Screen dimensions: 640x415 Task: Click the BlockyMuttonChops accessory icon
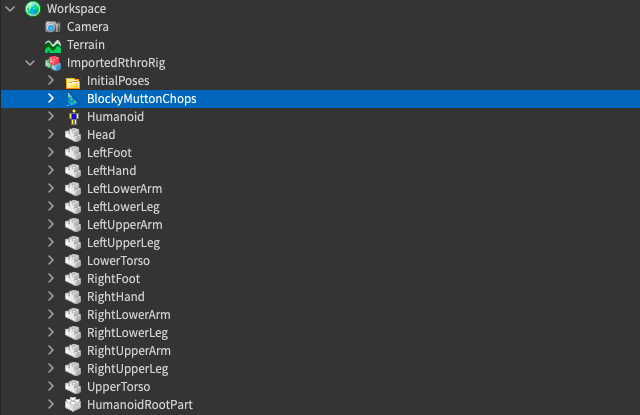coord(73,99)
